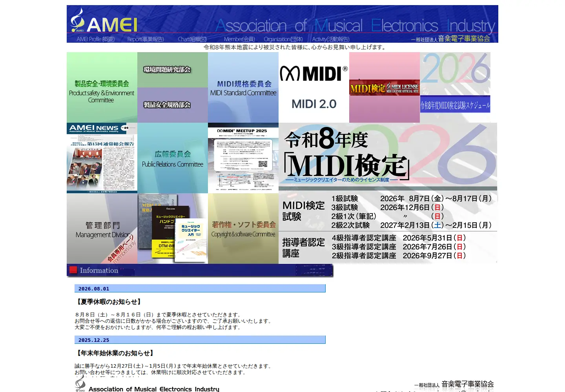Open the Public Relations Committee tile

click(173, 158)
